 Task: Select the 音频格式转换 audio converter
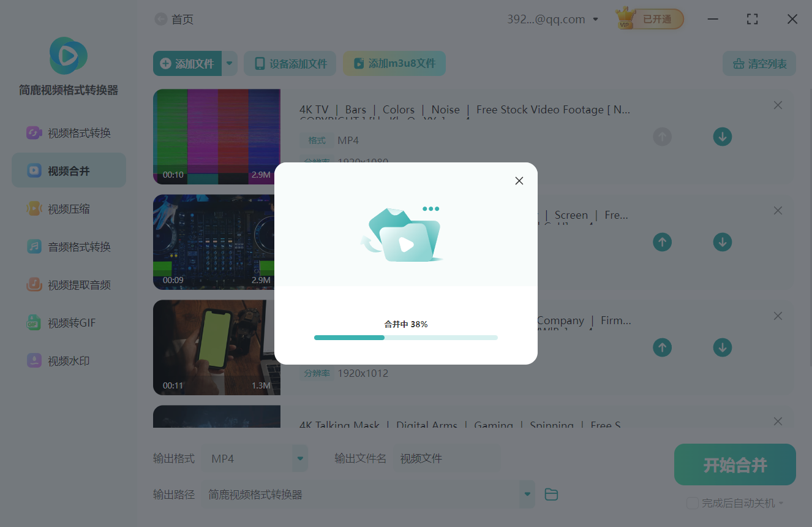point(69,246)
